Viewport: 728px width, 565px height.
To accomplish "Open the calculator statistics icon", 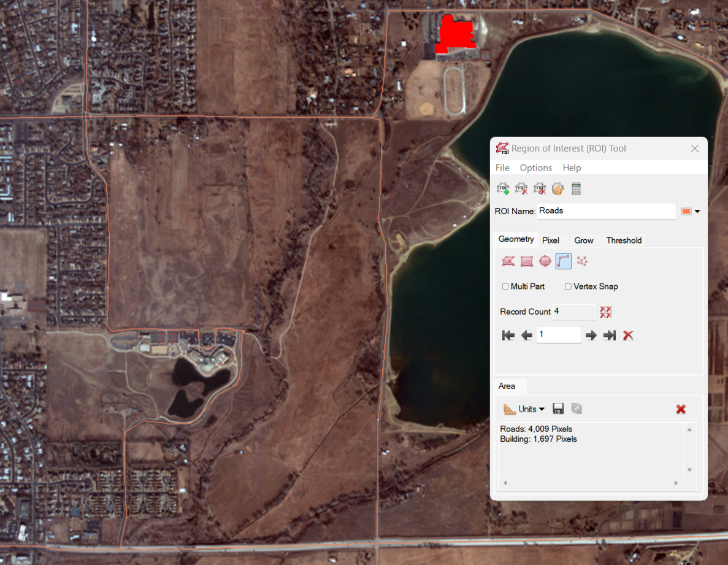I will (x=576, y=189).
